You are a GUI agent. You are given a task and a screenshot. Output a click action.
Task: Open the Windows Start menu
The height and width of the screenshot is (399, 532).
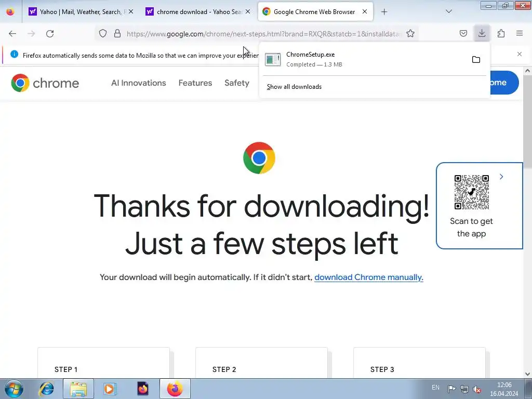14,389
